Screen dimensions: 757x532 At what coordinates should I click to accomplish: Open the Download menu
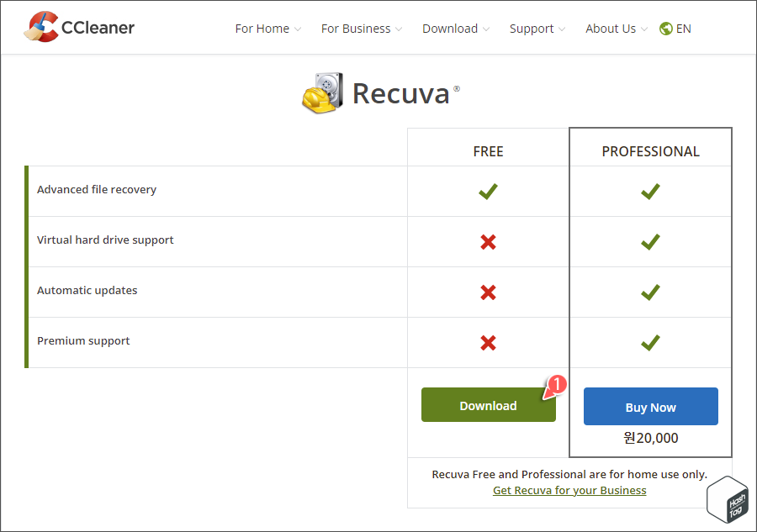tap(450, 28)
